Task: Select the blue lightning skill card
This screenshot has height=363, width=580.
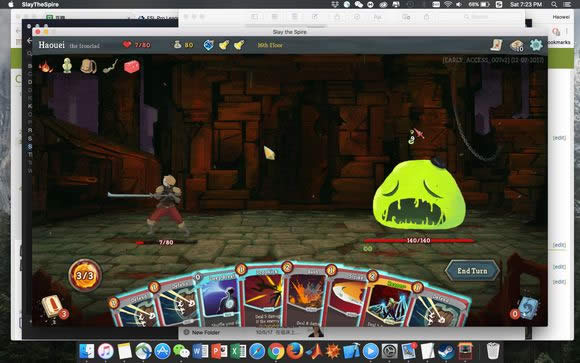Action: [x=220, y=299]
